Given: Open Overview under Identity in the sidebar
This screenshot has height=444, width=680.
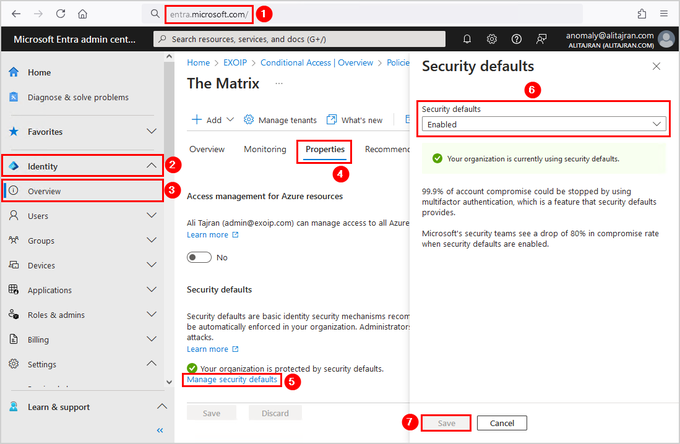Looking at the screenshot, I should (x=82, y=191).
